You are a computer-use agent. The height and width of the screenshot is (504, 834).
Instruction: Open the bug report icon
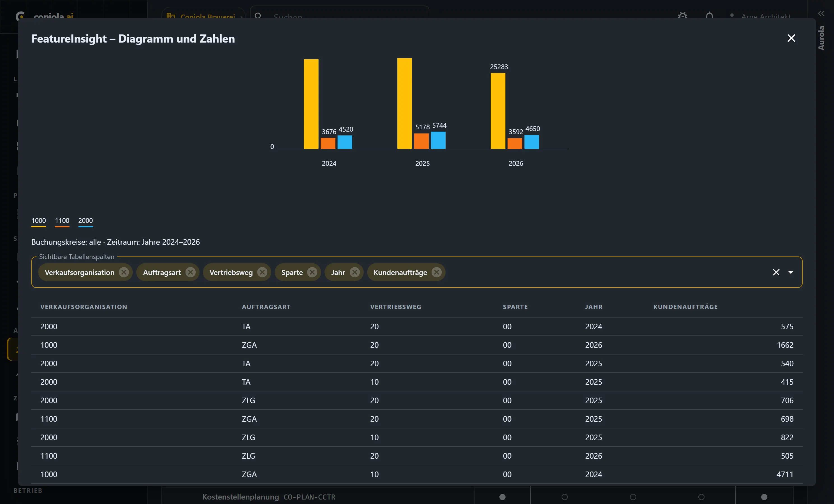[682, 16]
